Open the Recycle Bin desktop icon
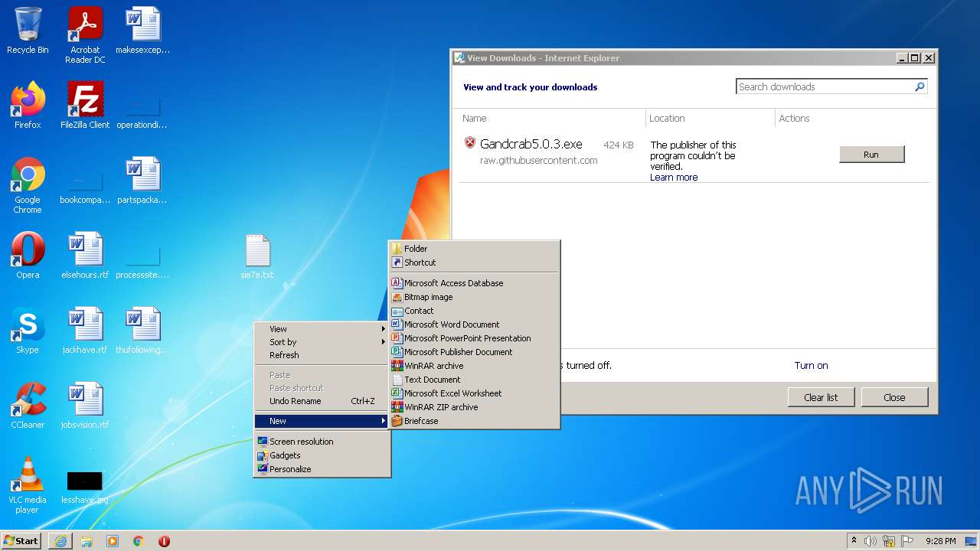Screen dimensions: 980x551 click(x=28, y=31)
